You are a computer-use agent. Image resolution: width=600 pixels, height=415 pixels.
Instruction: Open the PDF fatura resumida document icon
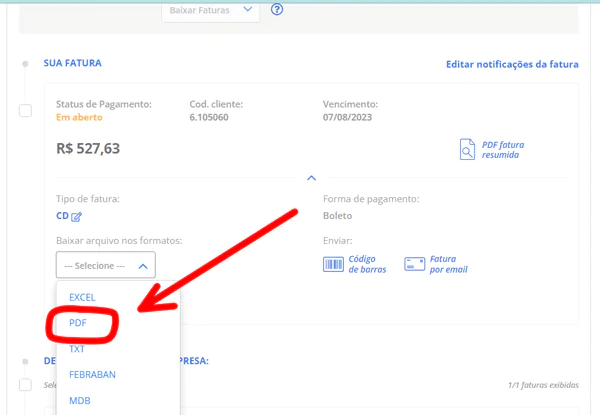click(467, 149)
